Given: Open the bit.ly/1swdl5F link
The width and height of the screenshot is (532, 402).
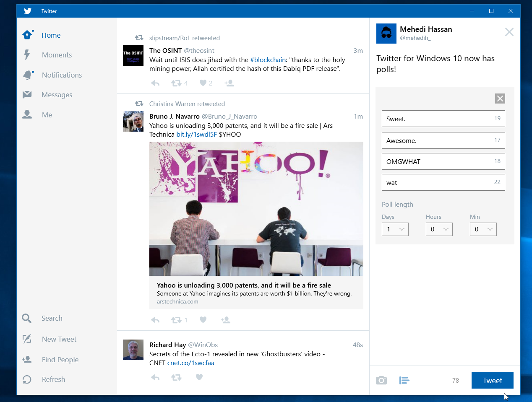Looking at the screenshot, I should pos(197,134).
